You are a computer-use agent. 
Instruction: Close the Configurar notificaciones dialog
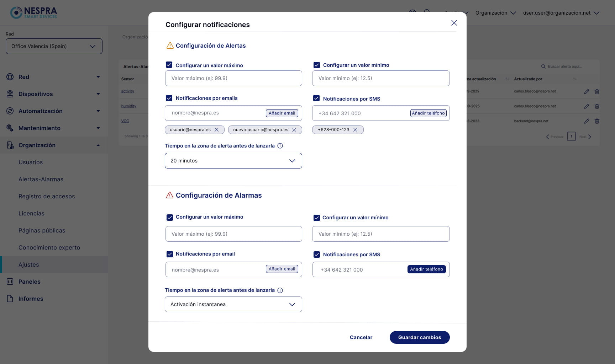(x=454, y=23)
